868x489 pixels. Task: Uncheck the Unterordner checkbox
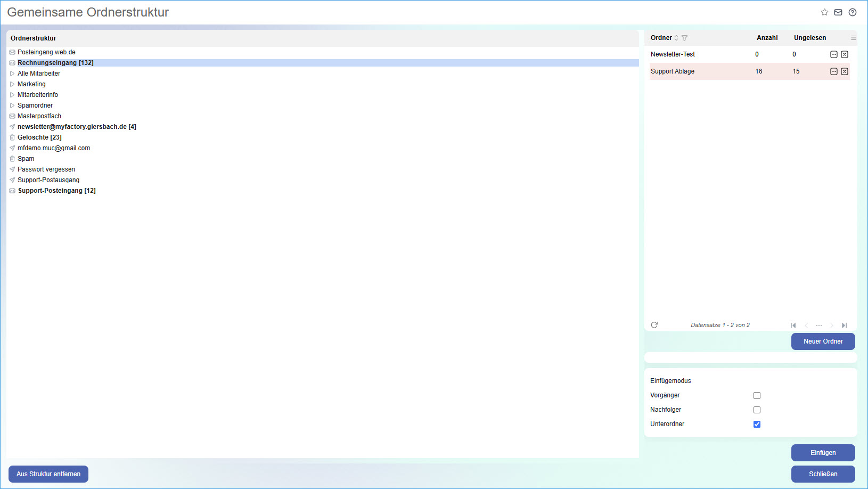click(757, 424)
